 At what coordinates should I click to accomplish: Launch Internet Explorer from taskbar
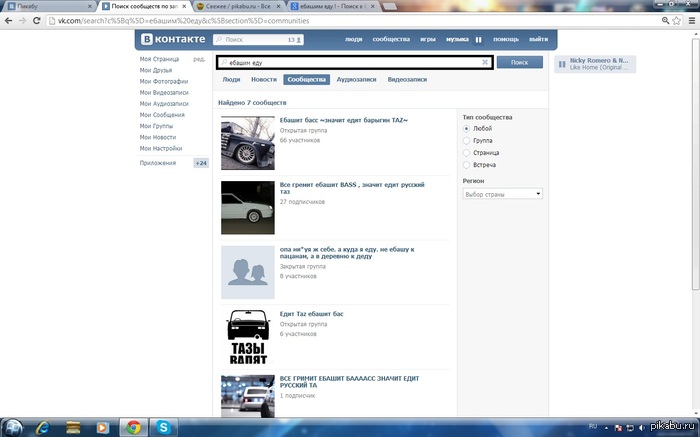43,428
